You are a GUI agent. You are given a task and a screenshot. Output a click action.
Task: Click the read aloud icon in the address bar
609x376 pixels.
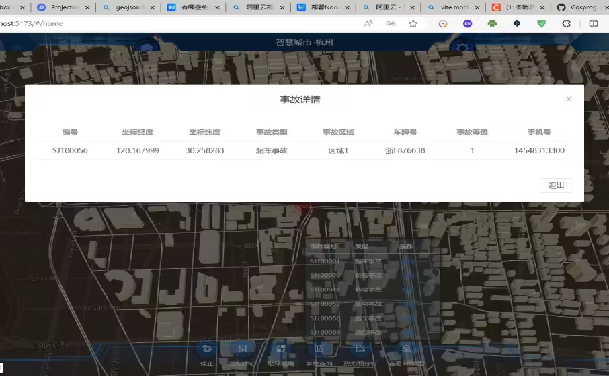[368, 24]
